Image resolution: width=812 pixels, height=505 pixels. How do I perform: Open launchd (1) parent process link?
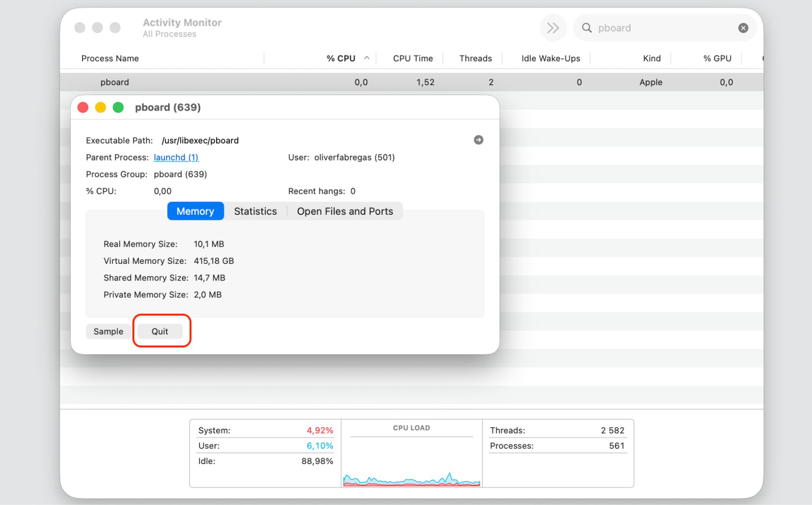coord(176,157)
